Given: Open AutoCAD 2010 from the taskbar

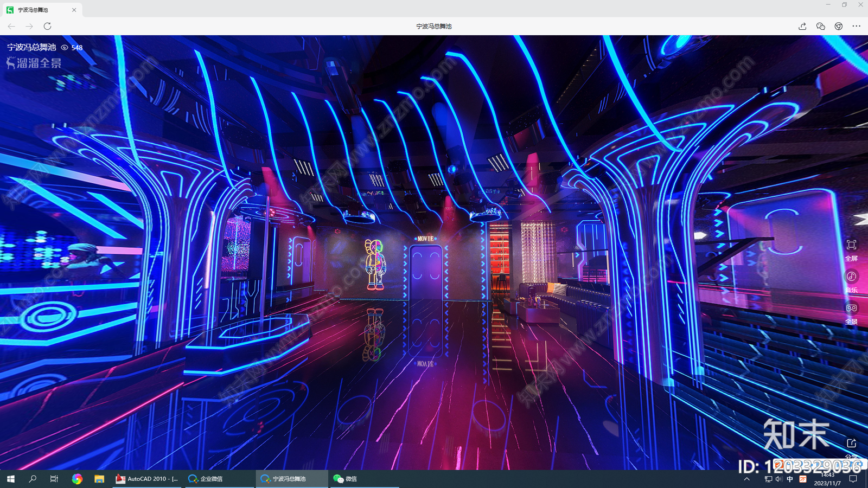Looking at the screenshot, I should point(147,479).
